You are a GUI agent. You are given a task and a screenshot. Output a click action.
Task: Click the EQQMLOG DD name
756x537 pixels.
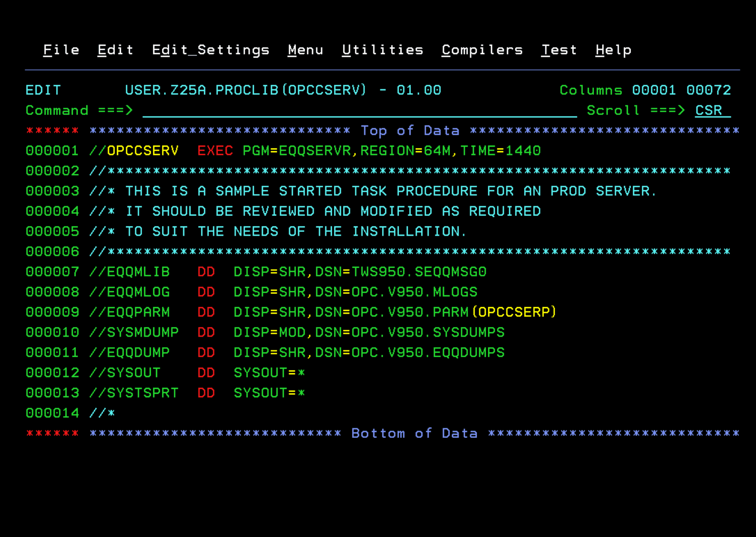tap(138, 292)
